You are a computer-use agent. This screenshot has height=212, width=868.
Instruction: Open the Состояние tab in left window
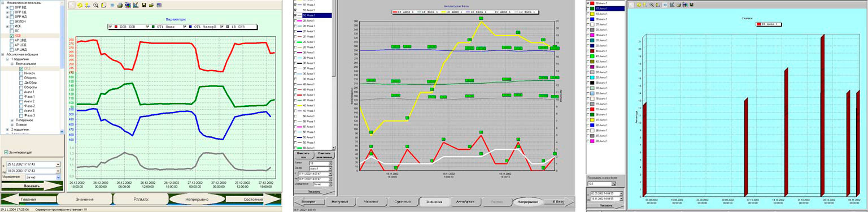click(253, 199)
